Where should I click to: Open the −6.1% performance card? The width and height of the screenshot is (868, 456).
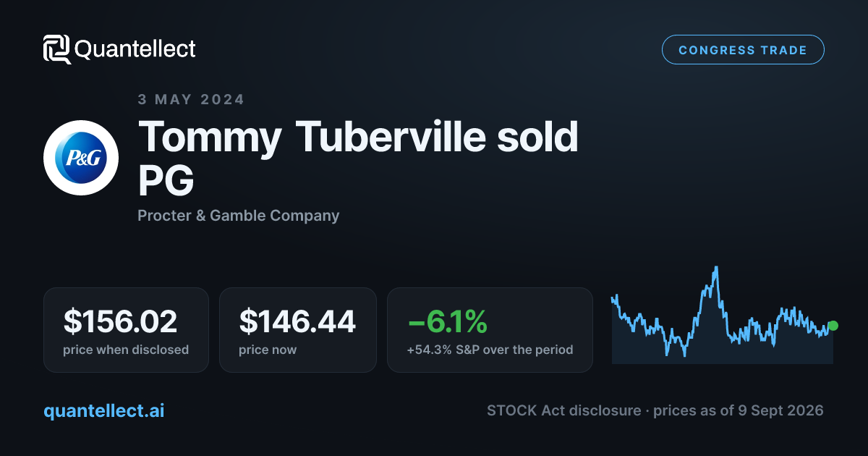tap(490, 330)
